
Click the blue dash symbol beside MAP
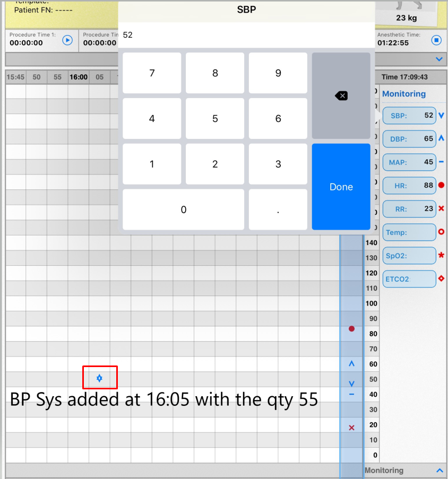(441, 162)
